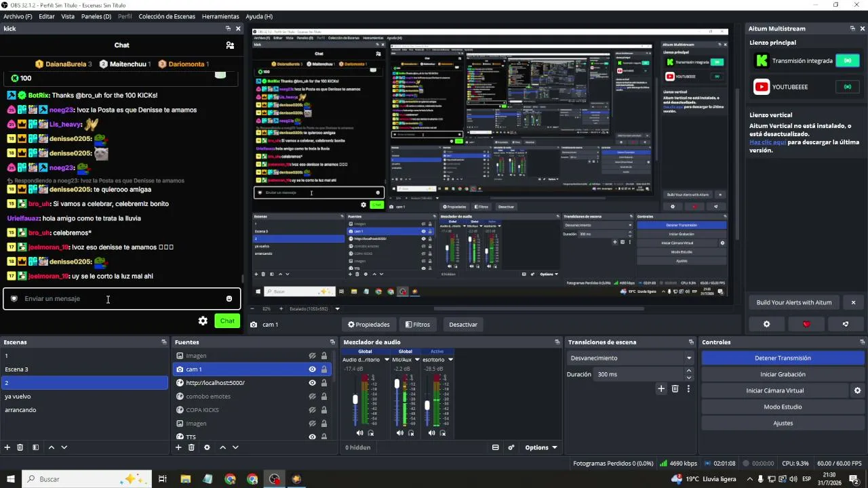Adjust escritorio Active volume fader
The width and height of the screenshot is (868, 488).
(x=427, y=405)
